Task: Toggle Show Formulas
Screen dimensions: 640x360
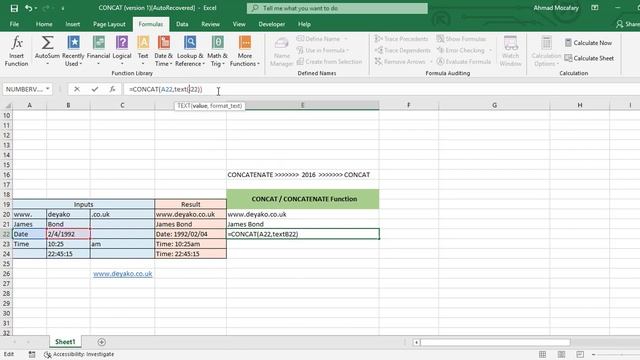Action: 461,39
